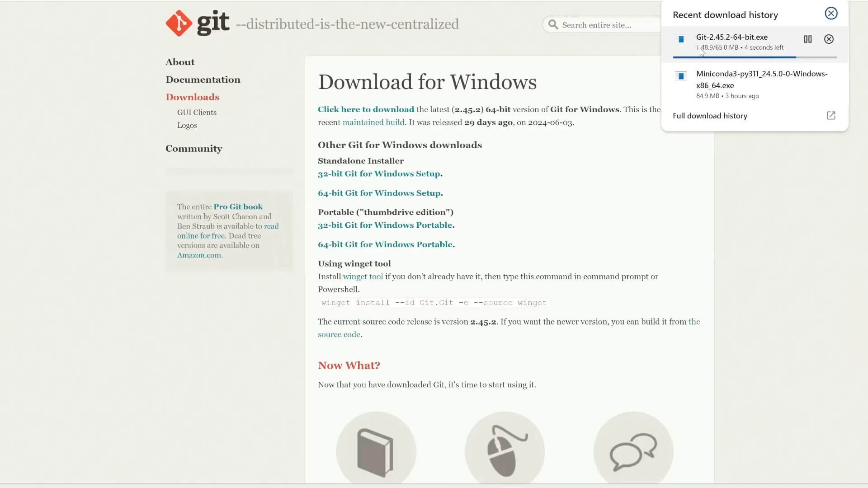The width and height of the screenshot is (868, 488).
Task: Dismiss the Recent download history panel
Action: pos(831,13)
